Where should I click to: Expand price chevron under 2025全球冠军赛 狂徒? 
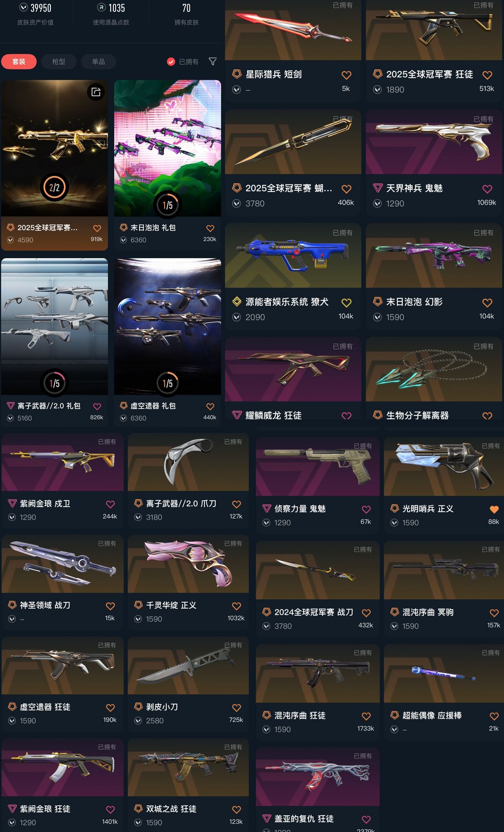click(378, 89)
